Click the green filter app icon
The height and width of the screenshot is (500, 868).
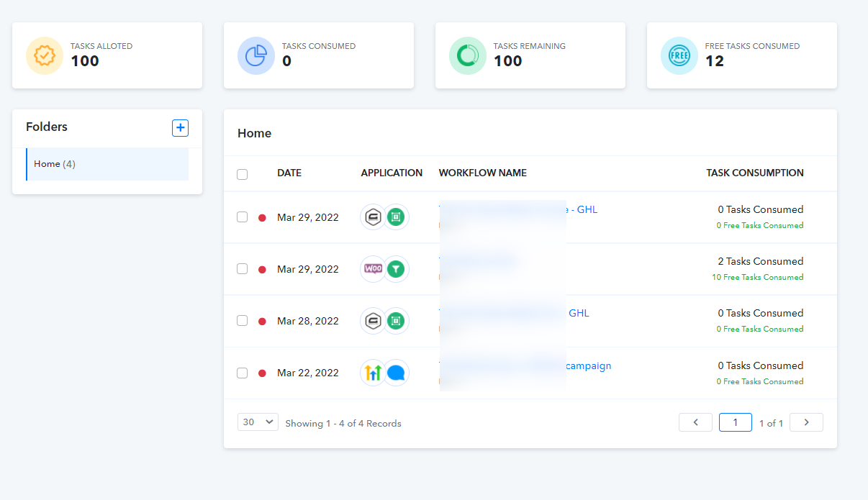click(395, 269)
